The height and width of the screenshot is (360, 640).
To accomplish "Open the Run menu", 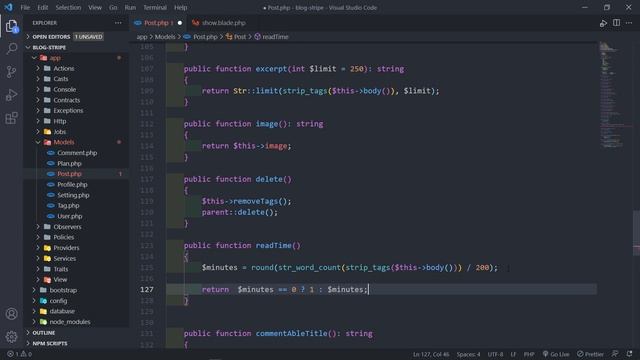I will coord(130,7).
